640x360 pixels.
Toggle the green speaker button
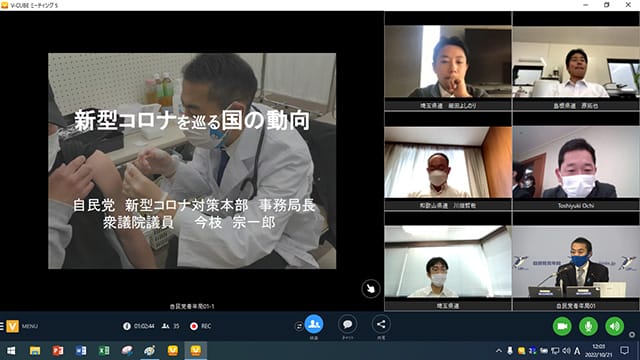(x=615, y=326)
